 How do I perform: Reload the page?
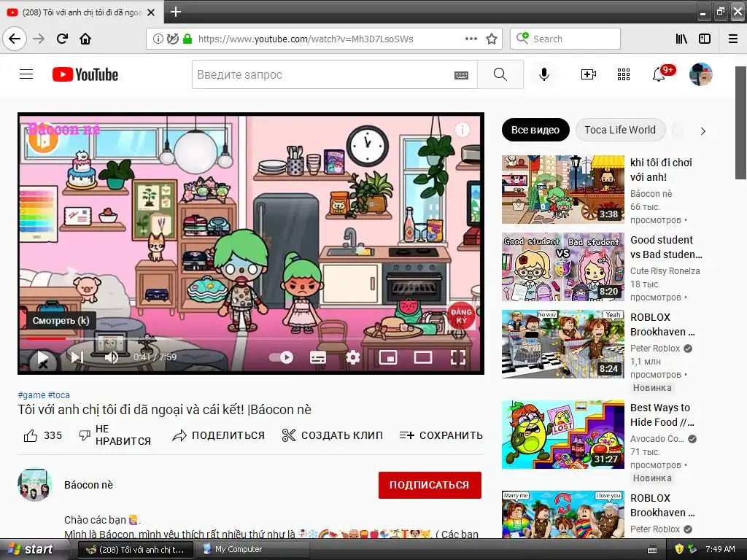pyautogui.click(x=62, y=39)
